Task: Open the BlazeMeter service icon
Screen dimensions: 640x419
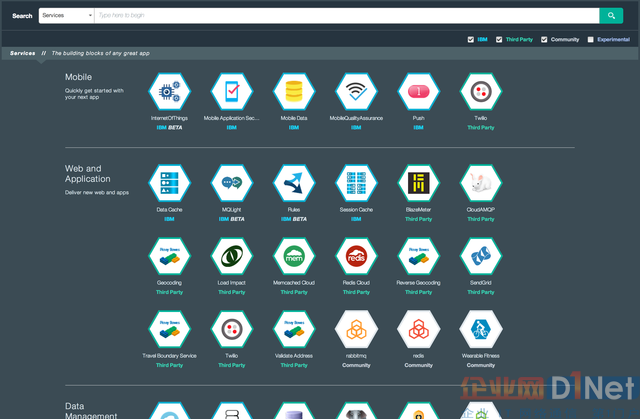Action: (418, 183)
